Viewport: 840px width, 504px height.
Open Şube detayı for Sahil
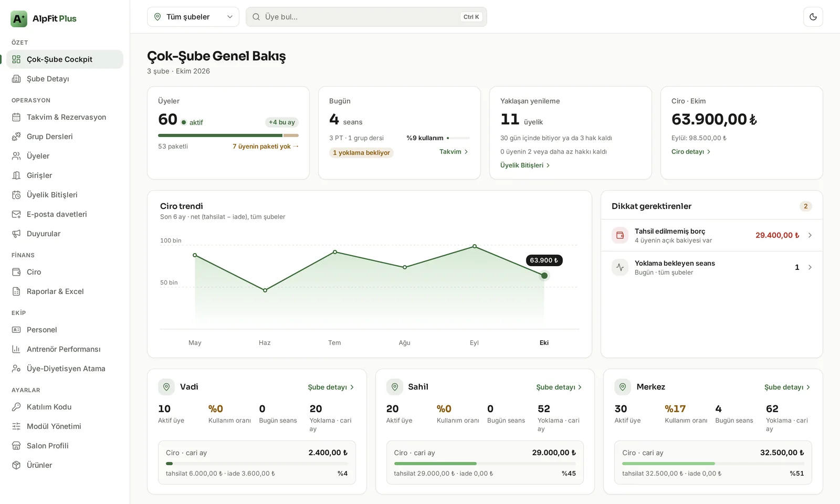pos(559,387)
